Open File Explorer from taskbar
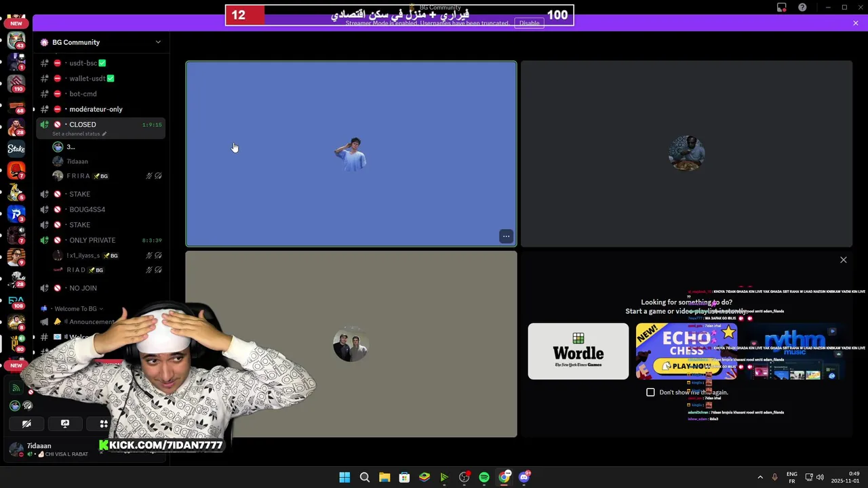Image resolution: width=868 pixels, height=488 pixels. pyautogui.click(x=384, y=477)
